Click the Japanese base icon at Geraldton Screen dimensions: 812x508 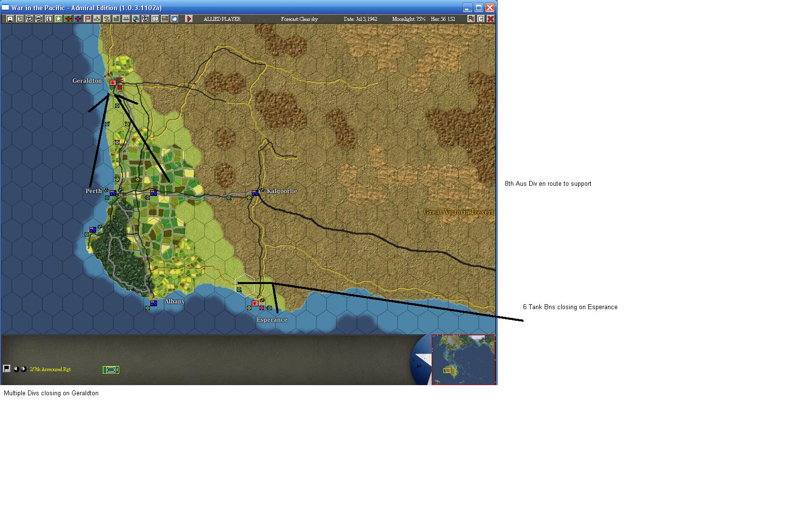(113, 83)
